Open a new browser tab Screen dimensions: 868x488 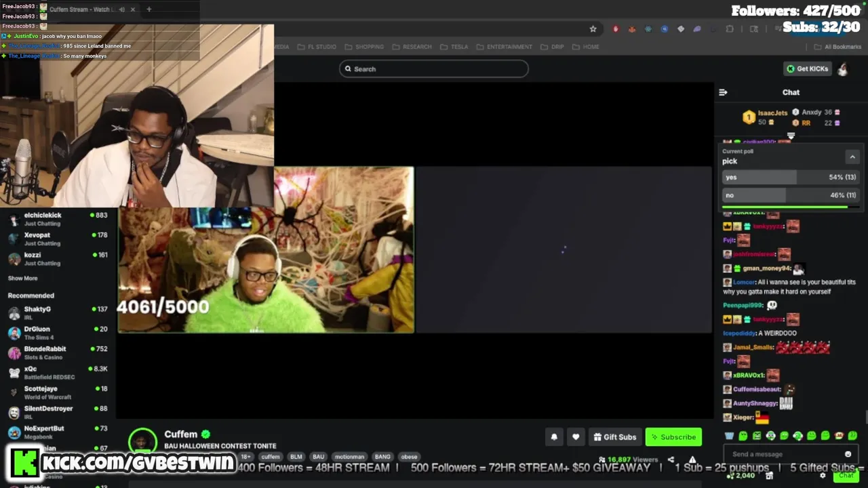coord(149,9)
